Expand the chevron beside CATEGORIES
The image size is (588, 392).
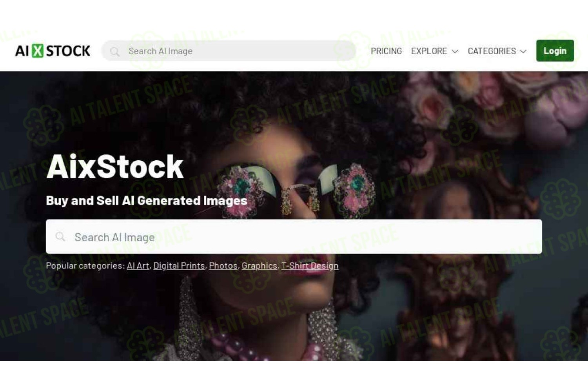(523, 51)
